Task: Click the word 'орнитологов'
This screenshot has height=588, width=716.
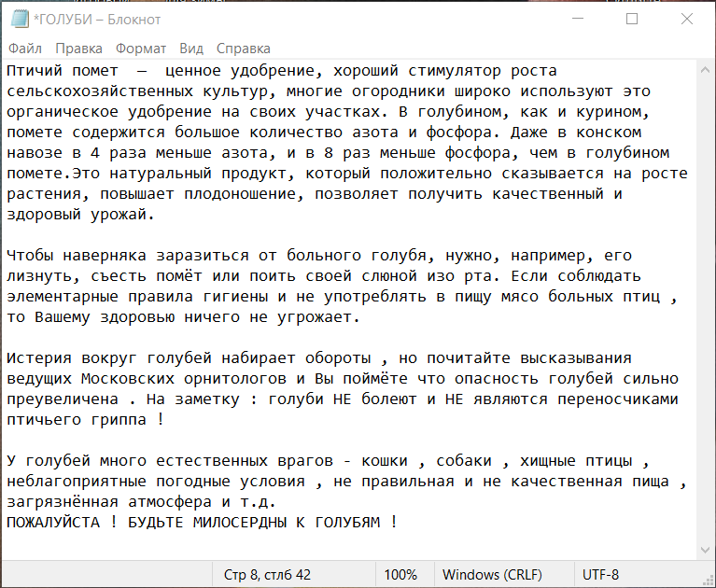Action: (235, 379)
